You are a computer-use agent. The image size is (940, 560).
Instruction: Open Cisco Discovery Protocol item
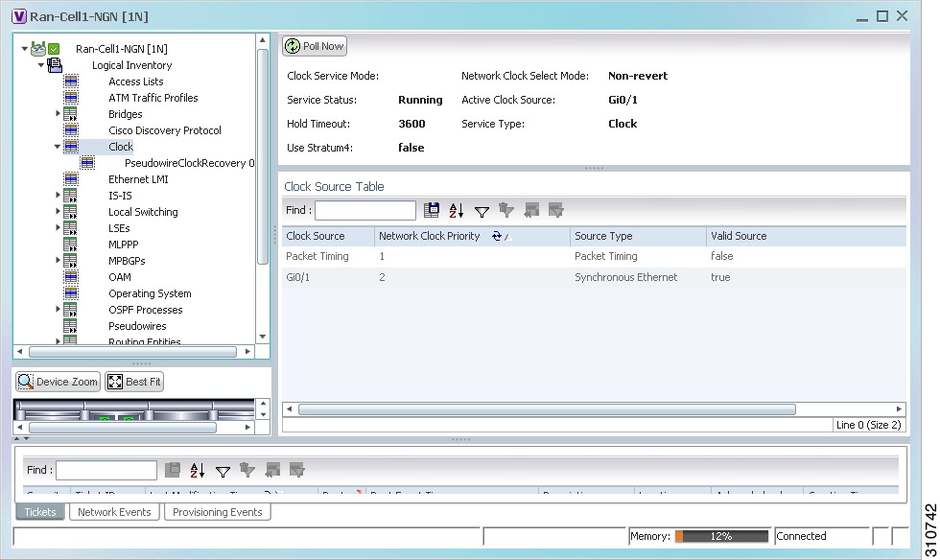(x=165, y=130)
